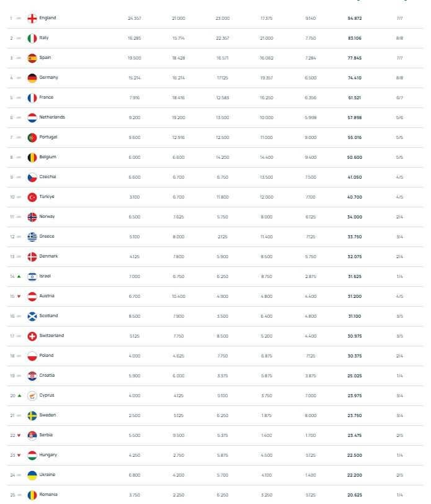
Task: Click the red down arrow beside Serbia
Action: 19,435
